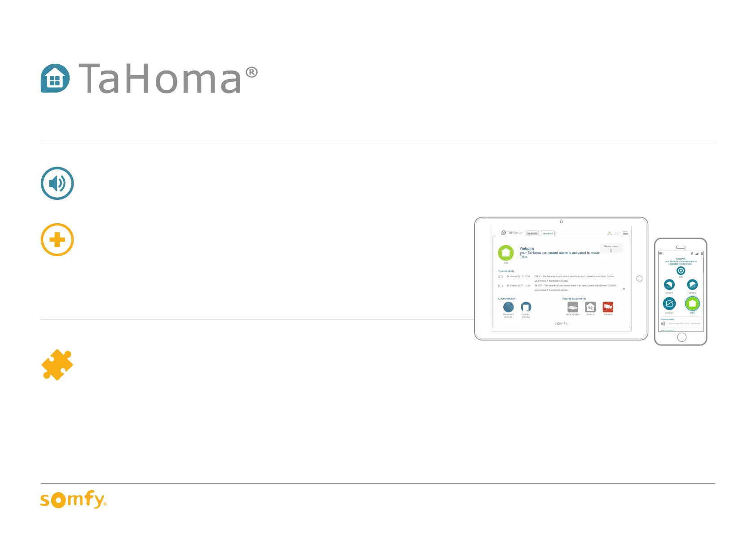Screen dimensions: 756x535
Task: Click the orange plus circle icon
Action: click(x=57, y=239)
